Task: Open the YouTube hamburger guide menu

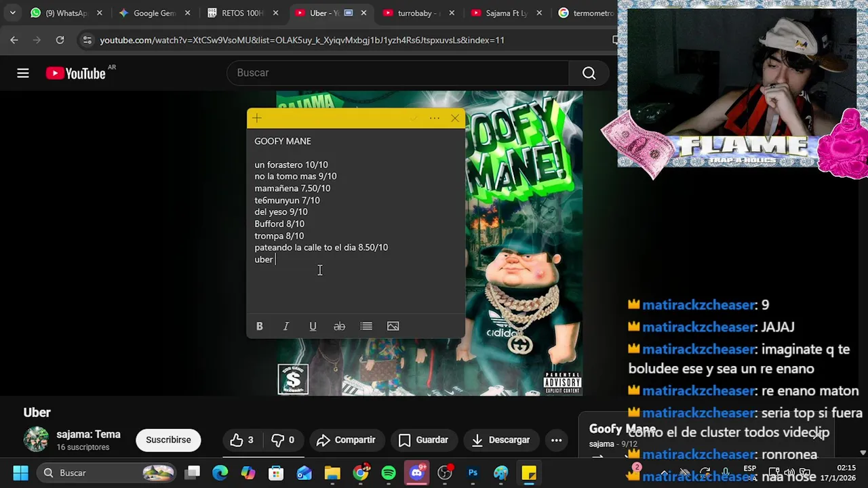Action: tap(23, 73)
